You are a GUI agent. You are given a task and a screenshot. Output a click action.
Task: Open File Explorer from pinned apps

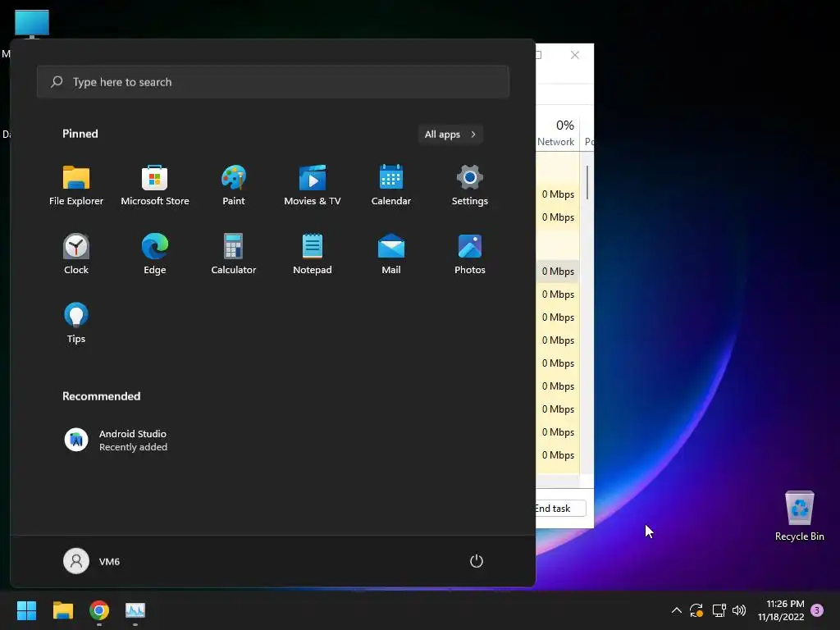point(76,185)
